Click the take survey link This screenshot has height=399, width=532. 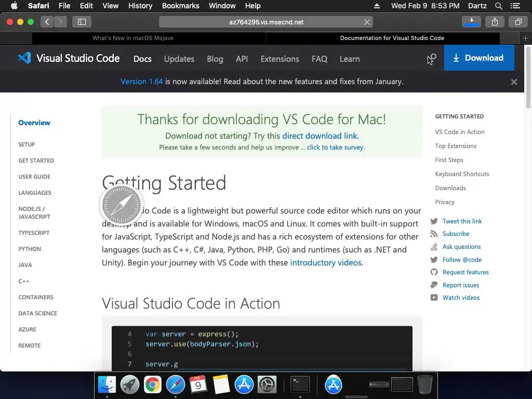tap(335, 148)
